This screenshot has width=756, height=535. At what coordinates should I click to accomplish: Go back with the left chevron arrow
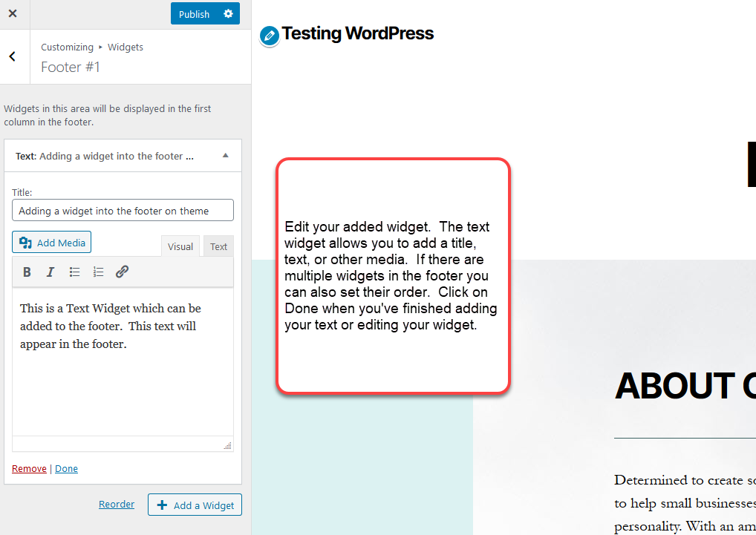pyautogui.click(x=13, y=56)
